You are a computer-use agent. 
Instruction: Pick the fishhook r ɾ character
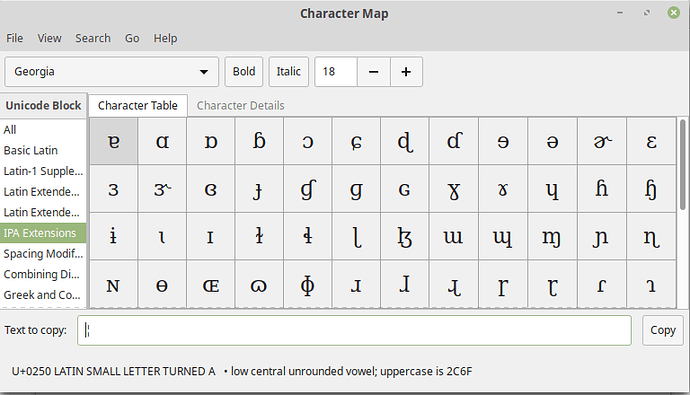point(602,284)
